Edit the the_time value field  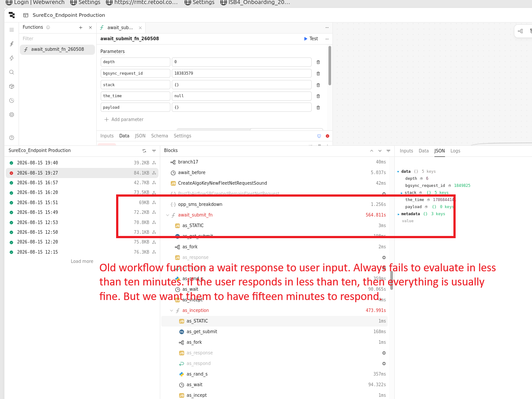click(x=241, y=96)
